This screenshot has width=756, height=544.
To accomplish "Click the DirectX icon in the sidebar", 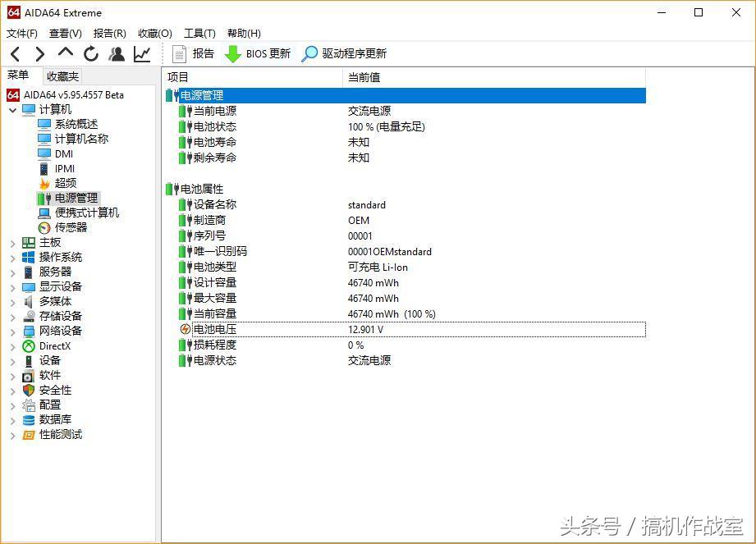I will (28, 345).
